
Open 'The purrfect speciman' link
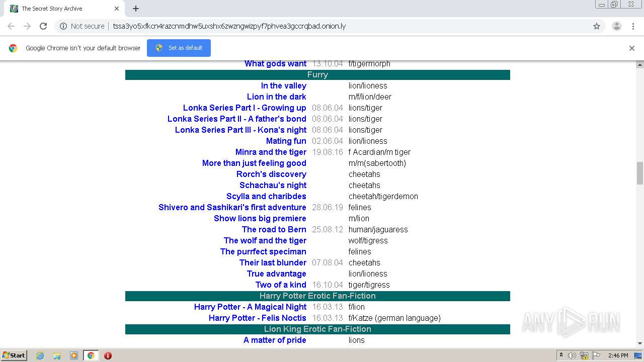pyautogui.click(x=263, y=251)
